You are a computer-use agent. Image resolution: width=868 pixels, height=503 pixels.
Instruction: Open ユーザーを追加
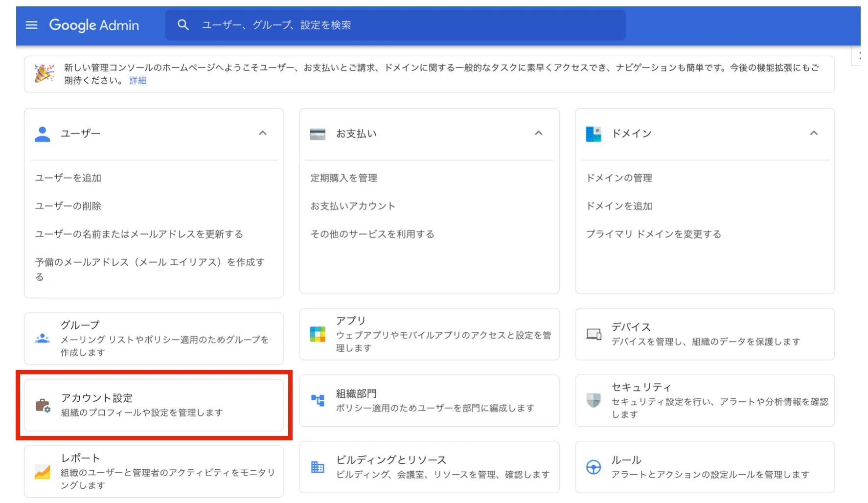[68, 178]
